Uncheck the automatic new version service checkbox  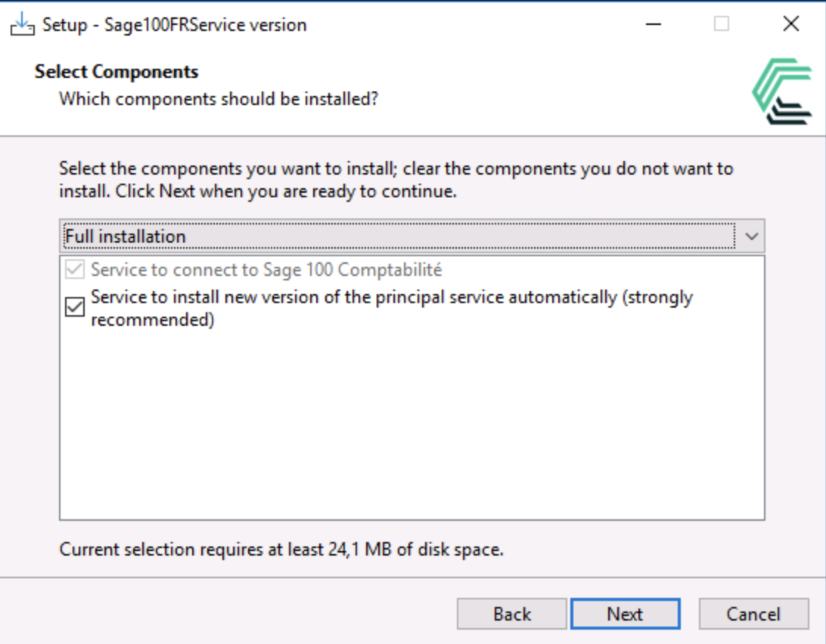click(x=75, y=308)
